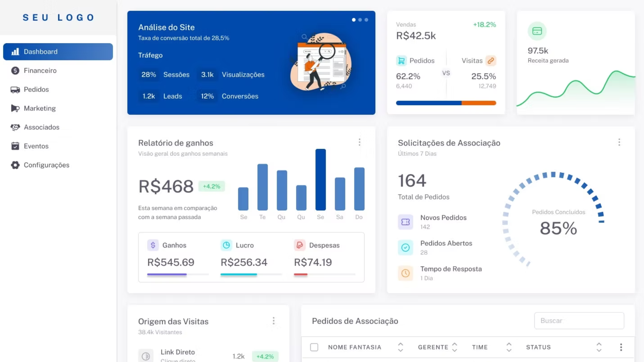Click the Despesas PayPal icon
This screenshot has height=362, width=644.
point(300,245)
